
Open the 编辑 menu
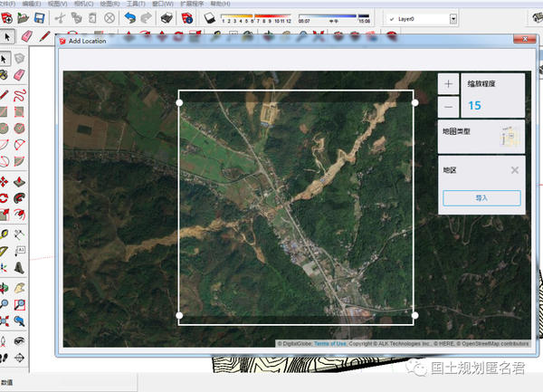(32, 4)
